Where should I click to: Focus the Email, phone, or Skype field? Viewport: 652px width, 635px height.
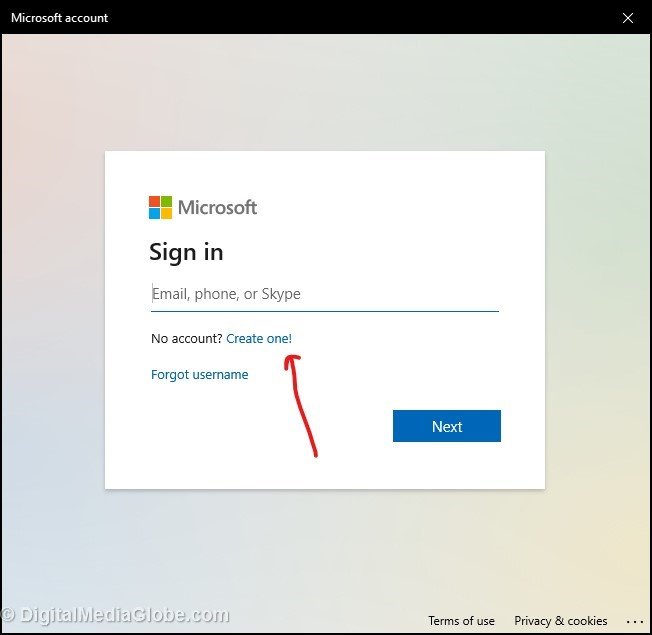coord(324,294)
